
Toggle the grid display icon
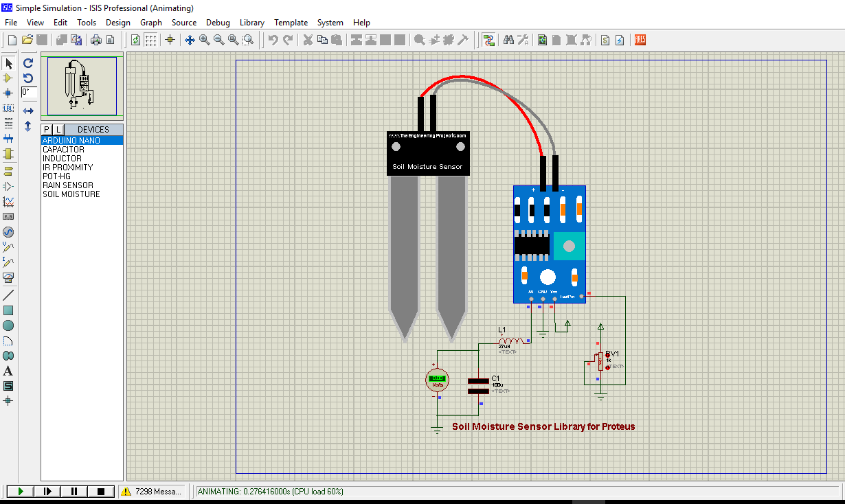coord(150,40)
